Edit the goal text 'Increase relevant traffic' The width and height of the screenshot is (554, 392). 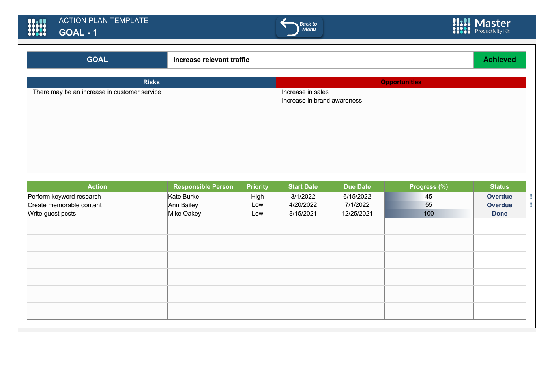[x=320, y=60]
